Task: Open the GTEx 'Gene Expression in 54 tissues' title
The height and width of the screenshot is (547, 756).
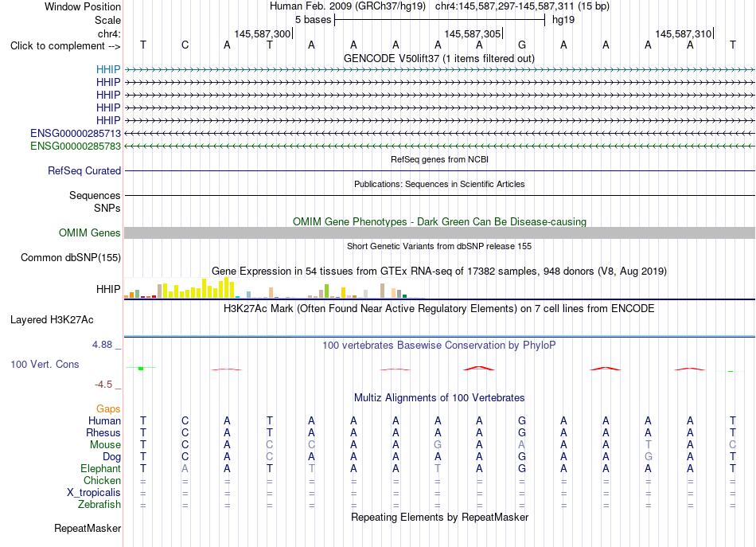Action: pyautogui.click(x=439, y=271)
